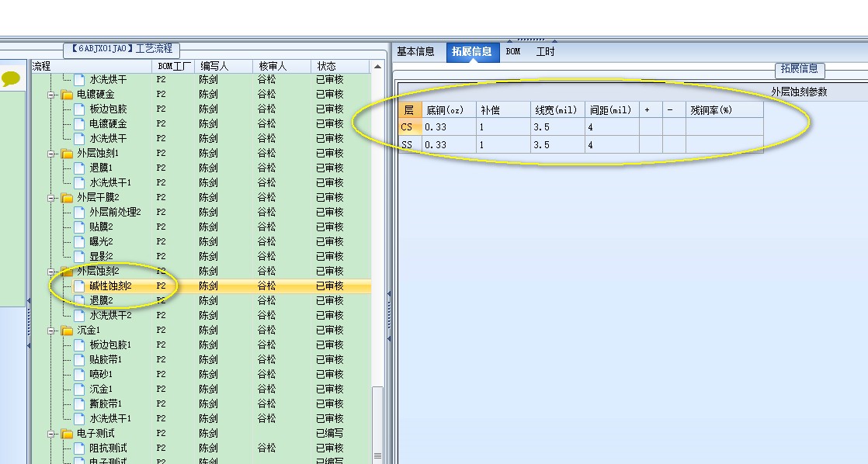868x464 pixels.
Task: Sort by the 流程 column header
Action: (92, 67)
